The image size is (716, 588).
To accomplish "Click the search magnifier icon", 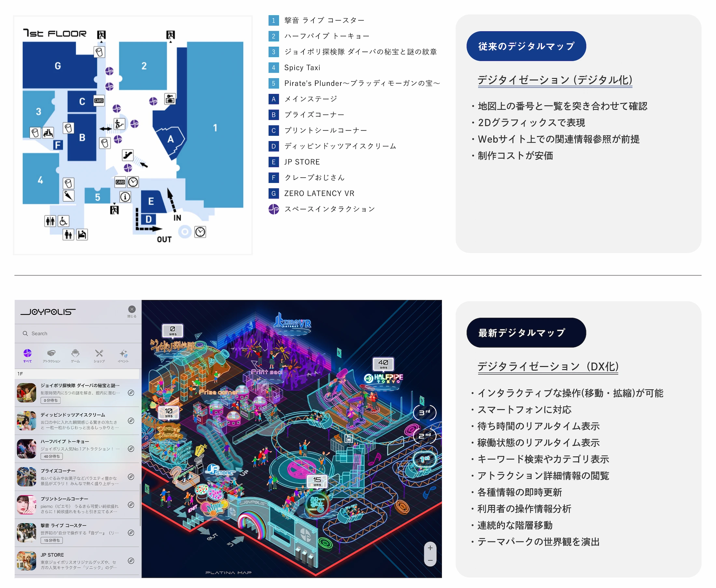I will click(x=26, y=333).
